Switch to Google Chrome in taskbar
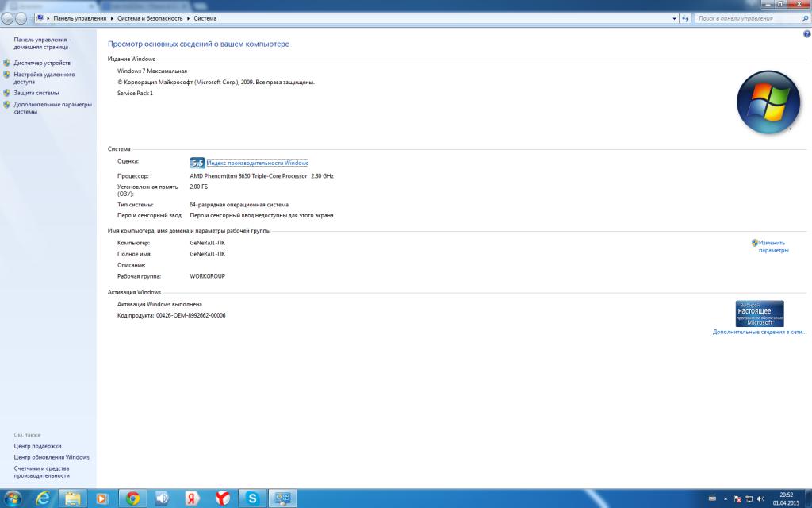The height and width of the screenshot is (508, 812). [133, 498]
